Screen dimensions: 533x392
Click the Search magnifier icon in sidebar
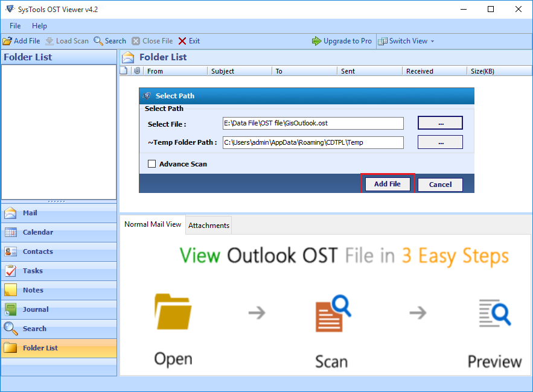10,329
